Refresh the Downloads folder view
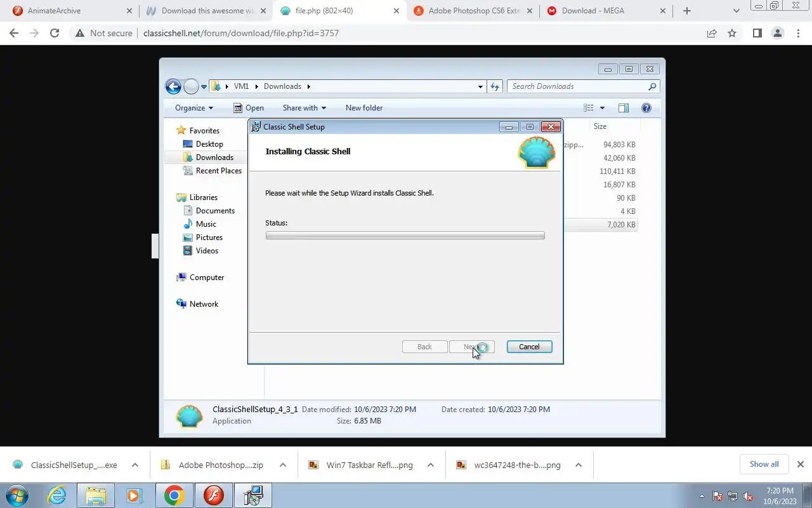This screenshot has height=508, width=812. 495,86
